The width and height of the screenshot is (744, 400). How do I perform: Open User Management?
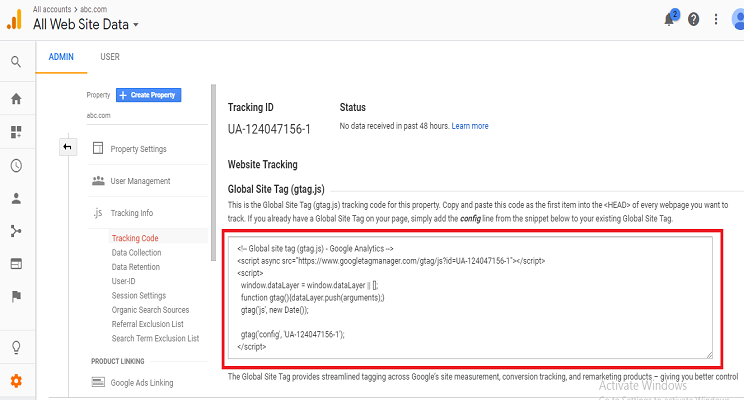tap(140, 181)
